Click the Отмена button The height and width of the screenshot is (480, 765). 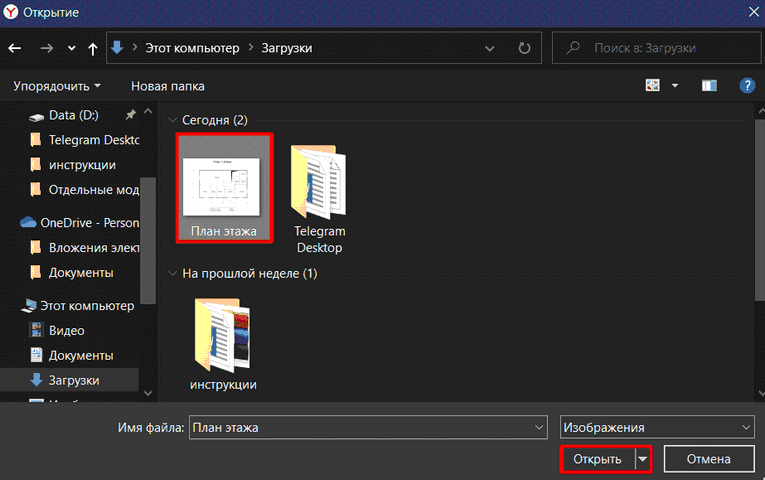(x=708, y=460)
